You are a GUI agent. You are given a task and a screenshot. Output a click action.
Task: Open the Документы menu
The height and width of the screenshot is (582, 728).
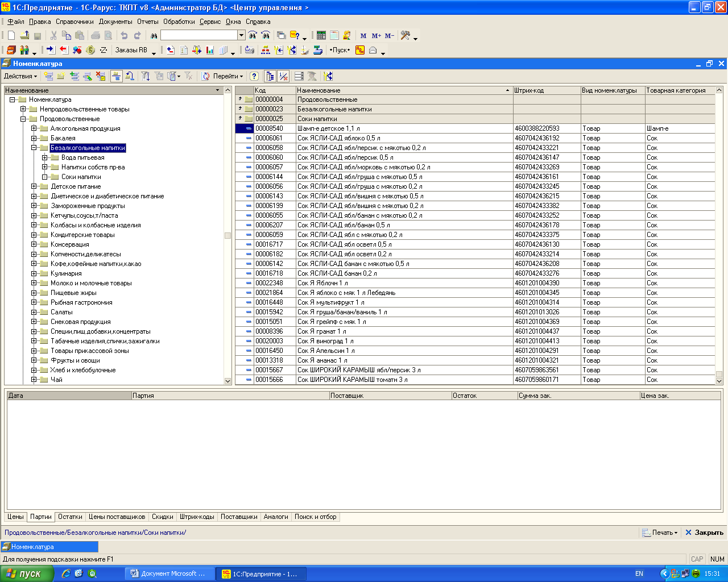115,22
